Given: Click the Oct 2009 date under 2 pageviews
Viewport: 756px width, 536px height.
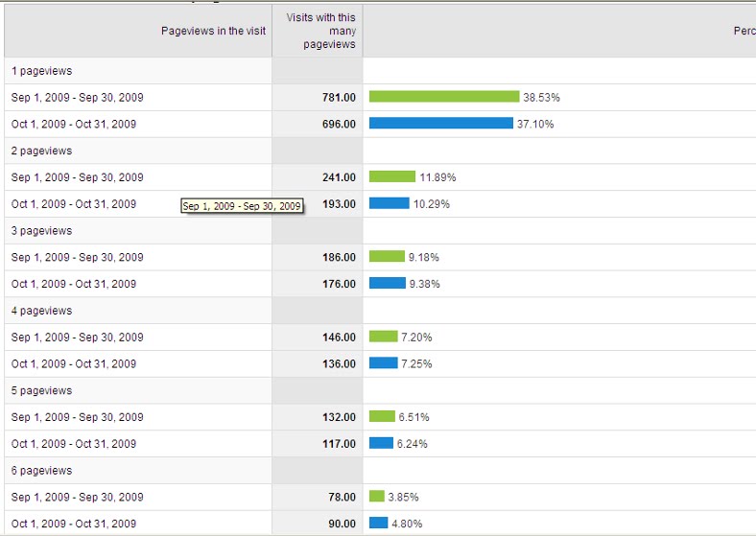Looking at the screenshot, I should pyautogui.click(x=74, y=204).
